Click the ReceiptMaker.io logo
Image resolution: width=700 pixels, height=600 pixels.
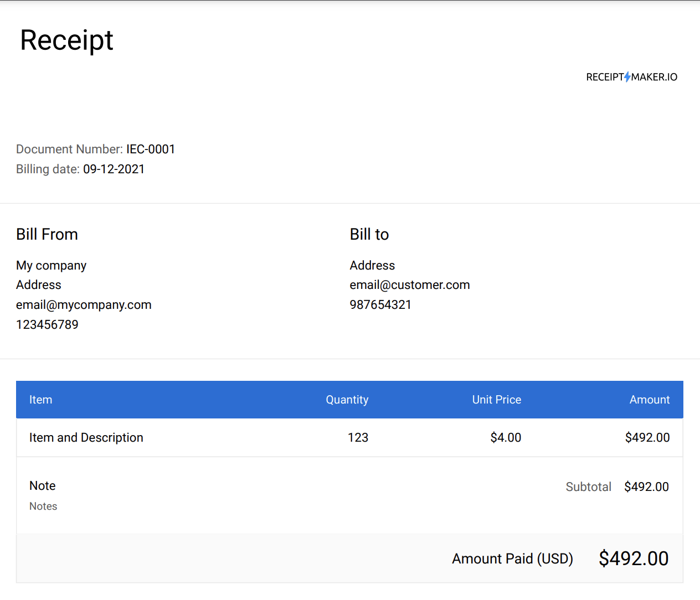click(x=632, y=77)
